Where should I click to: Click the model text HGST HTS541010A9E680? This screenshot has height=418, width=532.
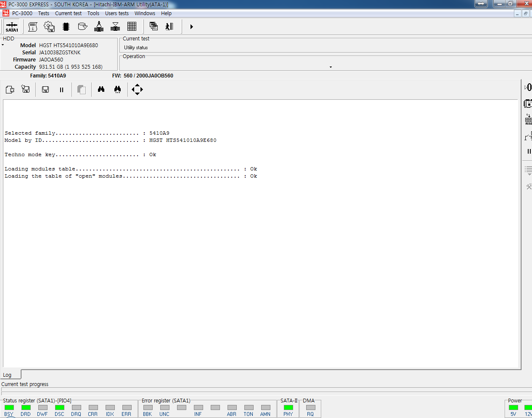(x=69, y=45)
